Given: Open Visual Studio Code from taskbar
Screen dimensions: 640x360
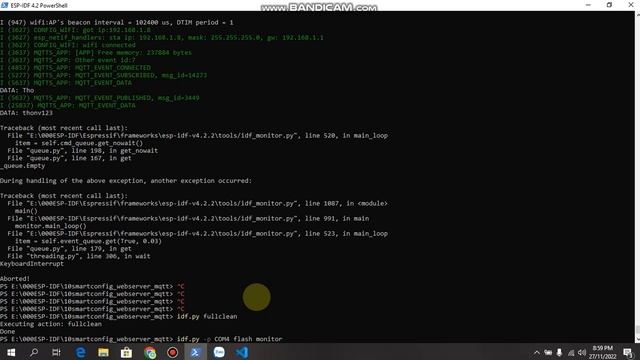Looking at the screenshot, I should click(242, 352).
